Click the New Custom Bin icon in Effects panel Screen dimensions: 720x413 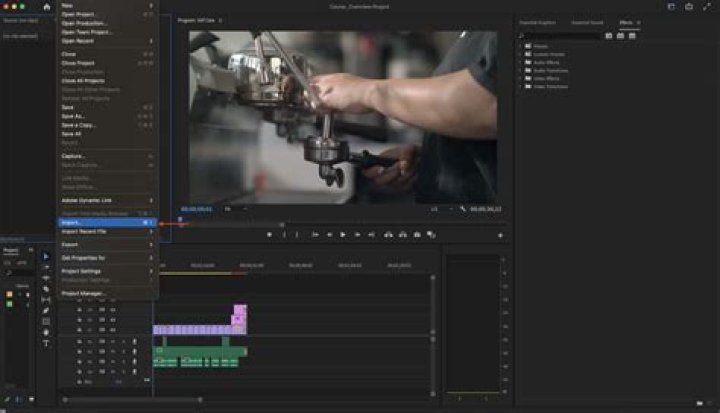coord(699,403)
